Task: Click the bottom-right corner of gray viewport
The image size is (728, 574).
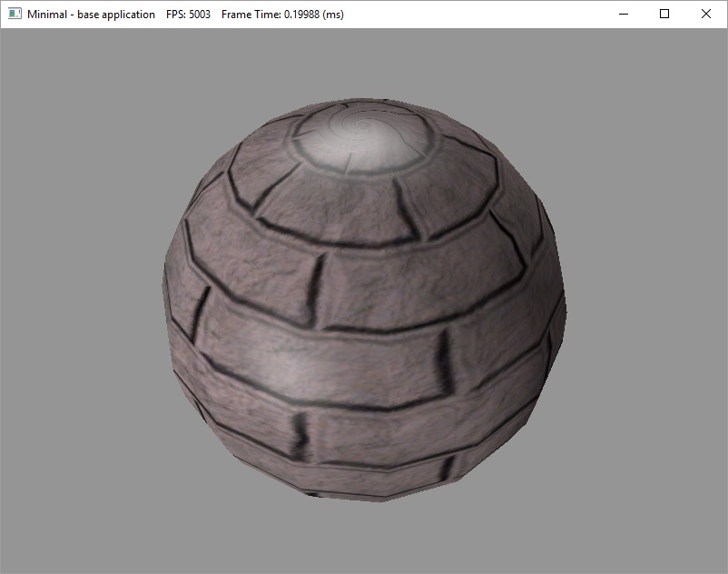Action: [x=723, y=569]
